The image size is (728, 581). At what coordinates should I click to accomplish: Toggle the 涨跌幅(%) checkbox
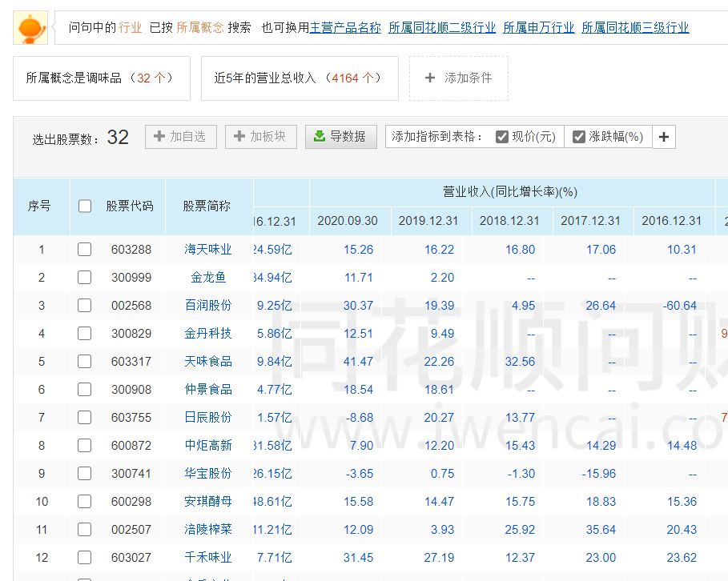[579, 137]
